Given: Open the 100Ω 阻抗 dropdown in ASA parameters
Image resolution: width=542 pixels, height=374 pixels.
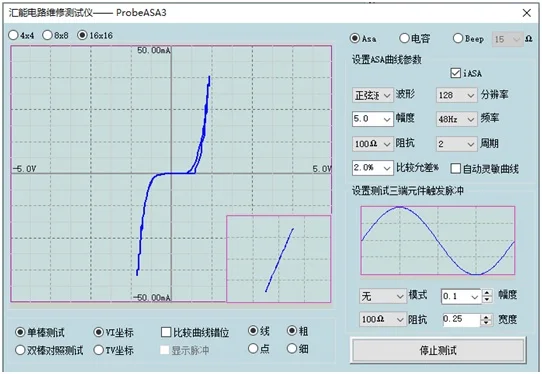Looking at the screenshot, I should 372,143.
